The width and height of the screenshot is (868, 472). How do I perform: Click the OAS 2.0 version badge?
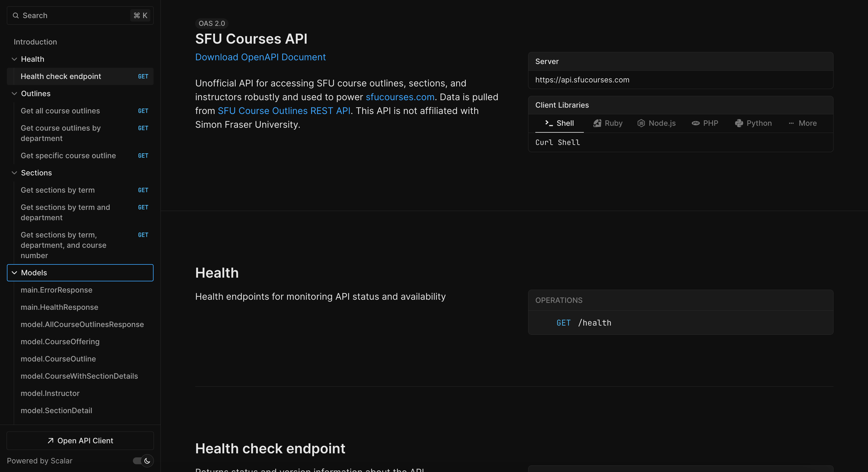pos(212,24)
